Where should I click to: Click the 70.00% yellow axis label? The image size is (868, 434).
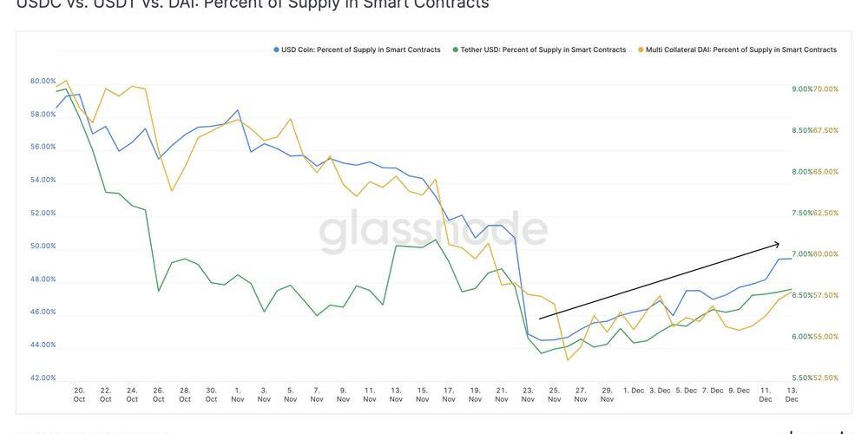[826, 89]
